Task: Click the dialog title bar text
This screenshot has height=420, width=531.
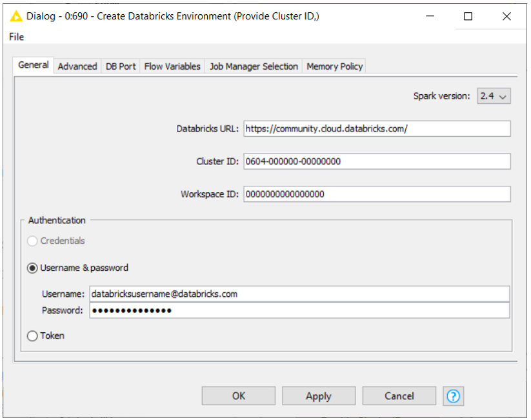Action: click(173, 16)
